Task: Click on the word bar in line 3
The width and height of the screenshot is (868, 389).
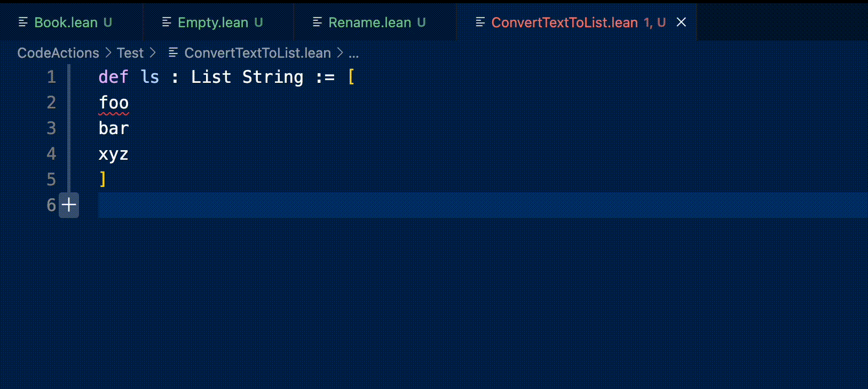Action: coord(114,128)
